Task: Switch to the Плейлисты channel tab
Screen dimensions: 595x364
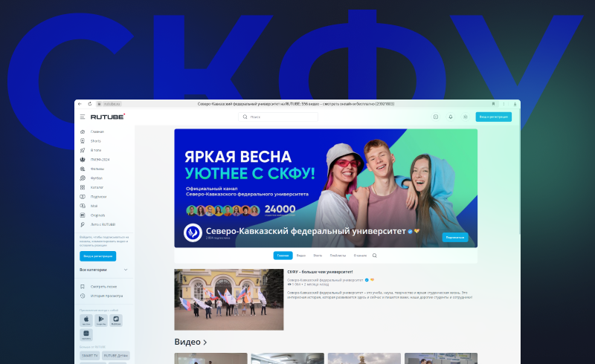Action: 338,256
